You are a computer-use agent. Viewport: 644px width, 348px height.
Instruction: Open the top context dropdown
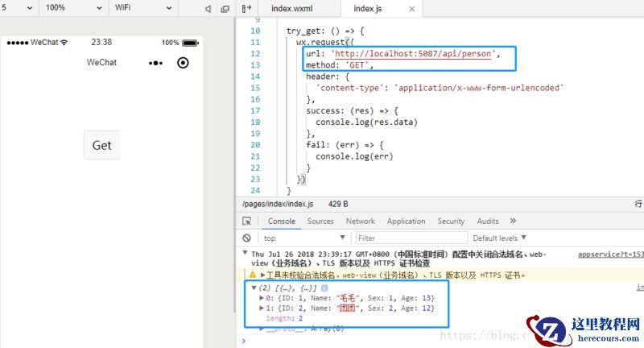pyautogui.click(x=304, y=238)
